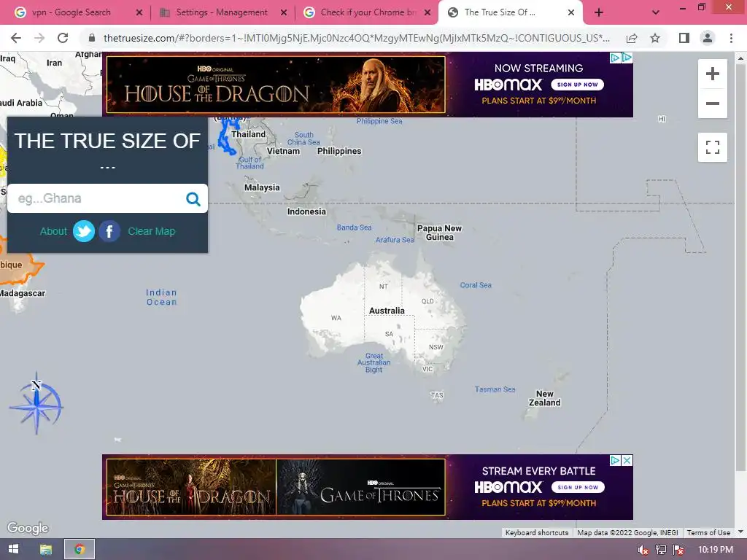Click the page vertical scrollbar

(x=740, y=267)
